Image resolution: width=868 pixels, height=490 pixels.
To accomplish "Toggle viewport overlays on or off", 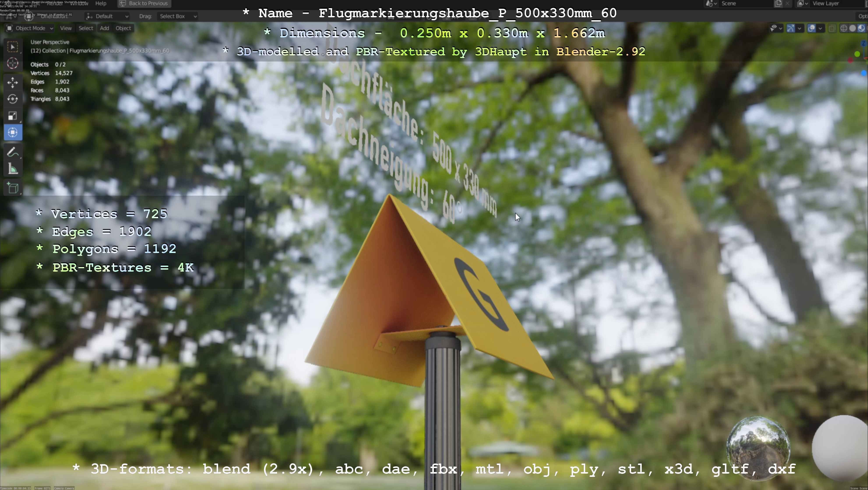I will 811,28.
